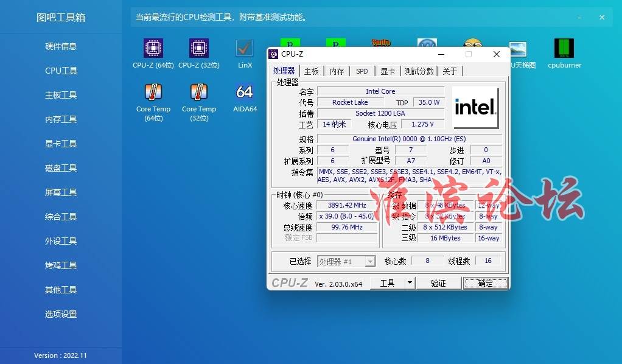
Task: Click the 工具 button in CPU-Z
Action: pos(388,283)
